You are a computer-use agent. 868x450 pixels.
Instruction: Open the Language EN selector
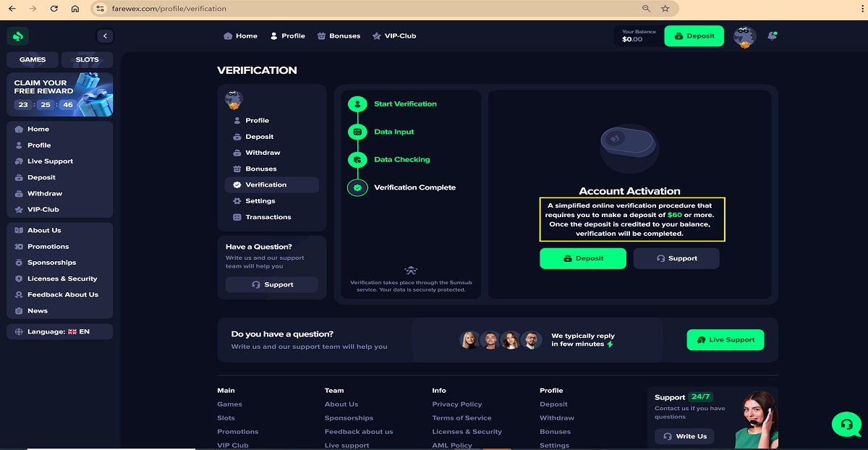pos(60,331)
